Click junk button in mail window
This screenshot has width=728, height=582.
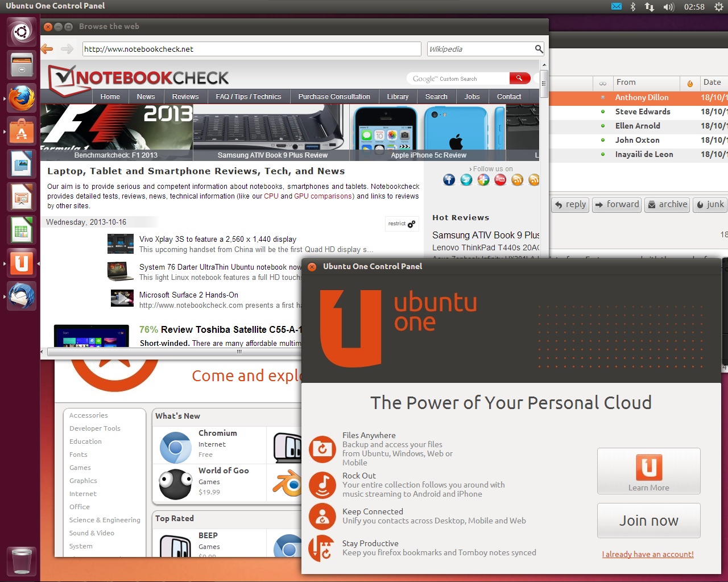point(710,205)
